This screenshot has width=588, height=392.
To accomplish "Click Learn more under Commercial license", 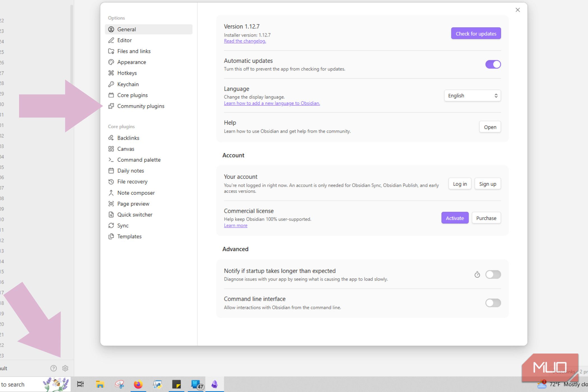I will click(235, 226).
